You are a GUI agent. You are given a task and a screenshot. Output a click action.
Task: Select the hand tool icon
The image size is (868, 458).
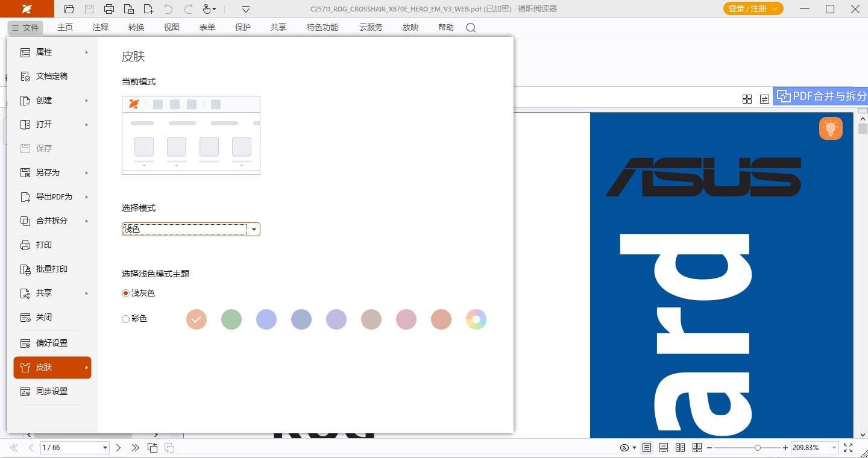click(207, 9)
